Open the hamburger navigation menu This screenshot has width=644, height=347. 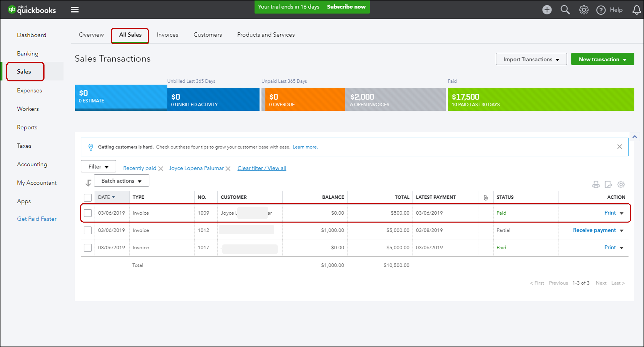click(75, 10)
